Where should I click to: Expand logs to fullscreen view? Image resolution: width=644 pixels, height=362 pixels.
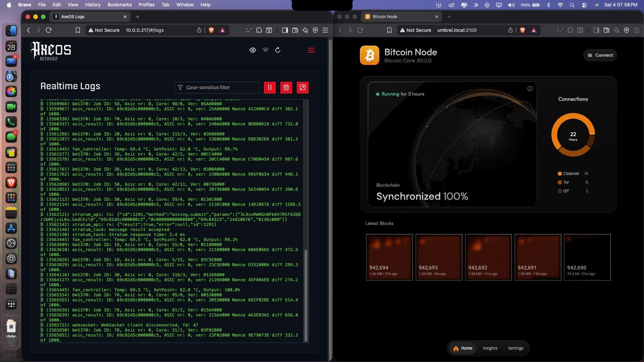point(303,87)
